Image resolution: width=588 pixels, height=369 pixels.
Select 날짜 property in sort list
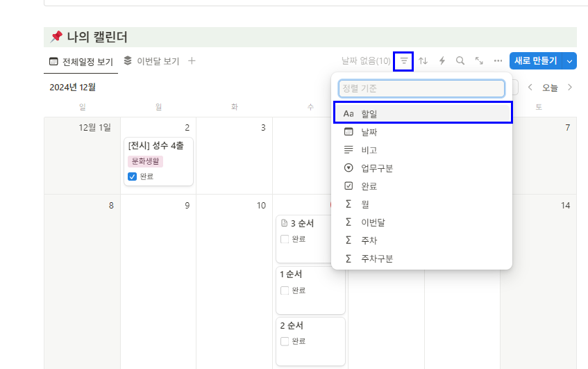click(422, 132)
